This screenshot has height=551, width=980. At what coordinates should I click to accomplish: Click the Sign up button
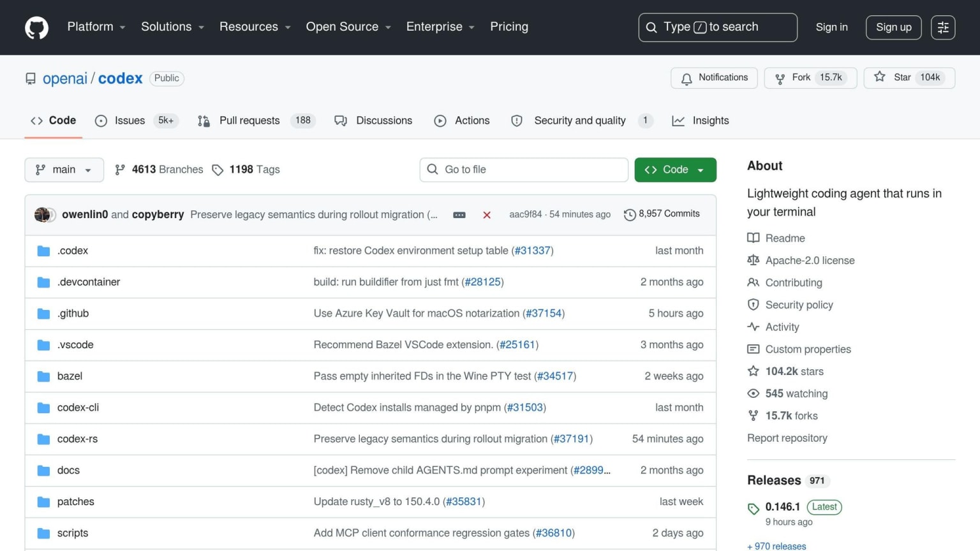click(893, 27)
